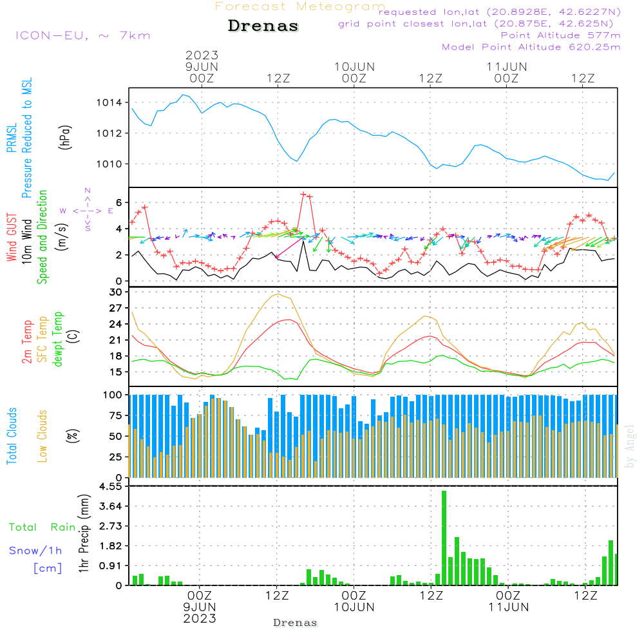Viewport: 644px width, 644px height.
Task: Click the temperature tick value 30
Action: click(x=116, y=292)
